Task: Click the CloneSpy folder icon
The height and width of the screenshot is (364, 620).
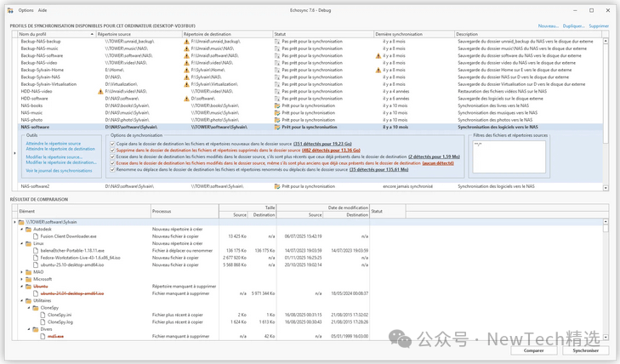Action: [36, 307]
